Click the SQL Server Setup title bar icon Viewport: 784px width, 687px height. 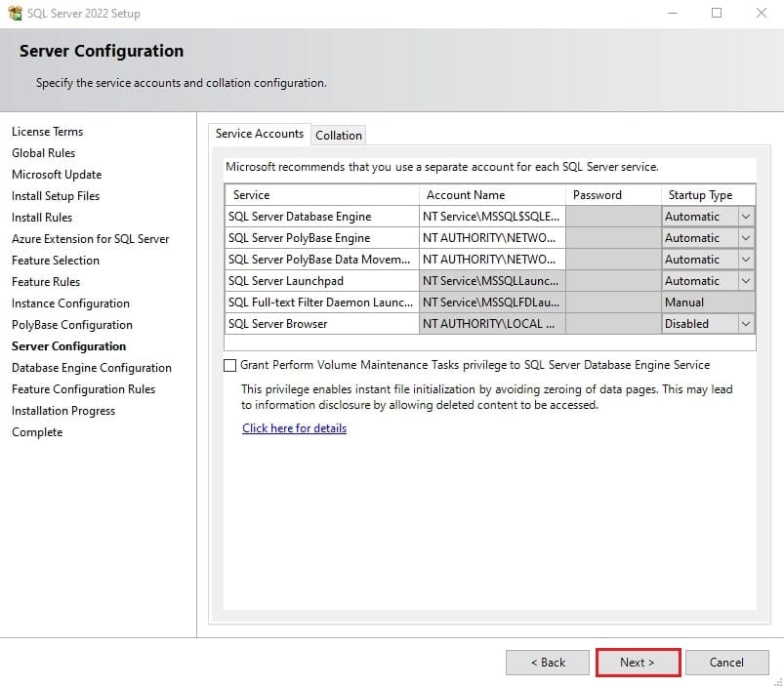(15, 13)
